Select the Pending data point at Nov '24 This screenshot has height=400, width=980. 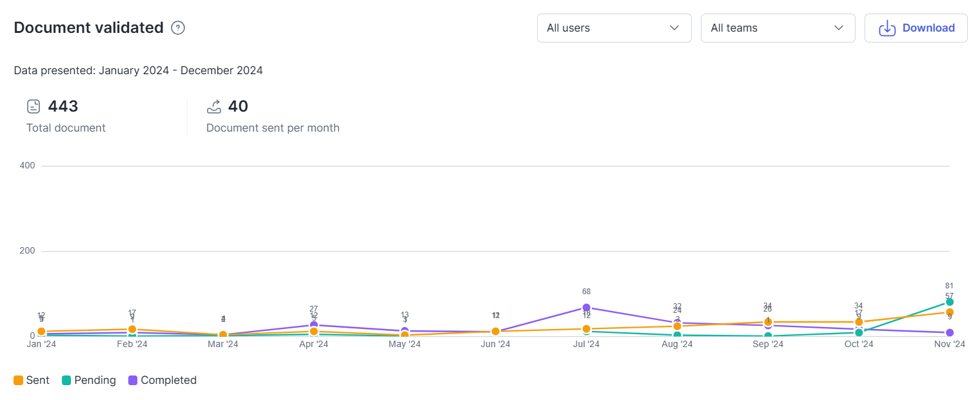[x=949, y=302]
